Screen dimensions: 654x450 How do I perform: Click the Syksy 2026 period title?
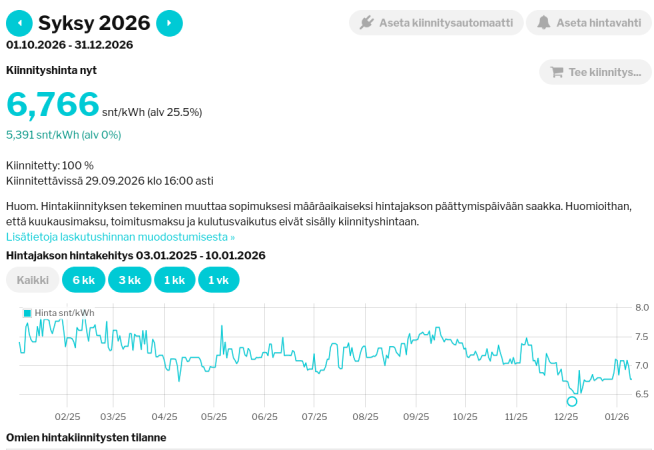(x=94, y=23)
